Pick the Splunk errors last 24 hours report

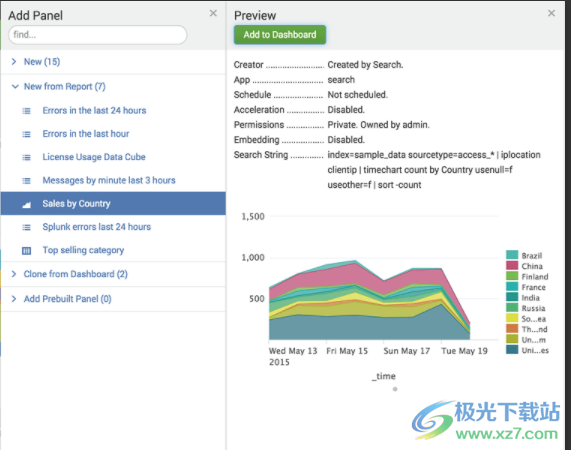tap(97, 227)
